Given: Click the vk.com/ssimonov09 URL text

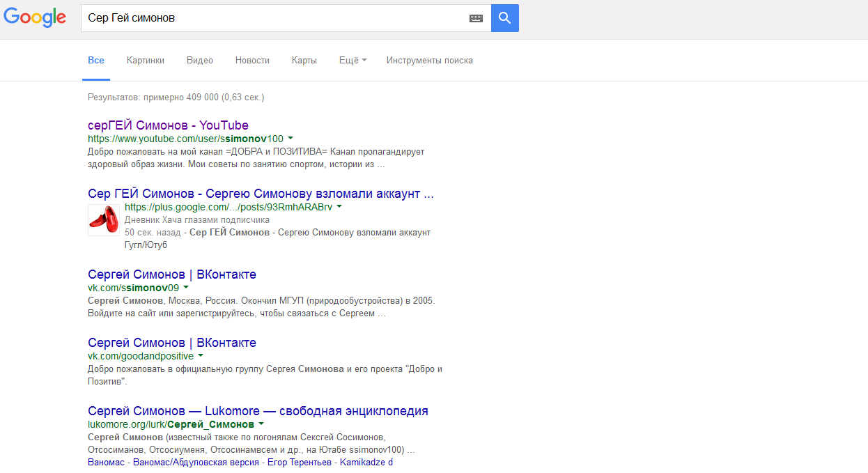Looking at the screenshot, I should click(133, 288).
